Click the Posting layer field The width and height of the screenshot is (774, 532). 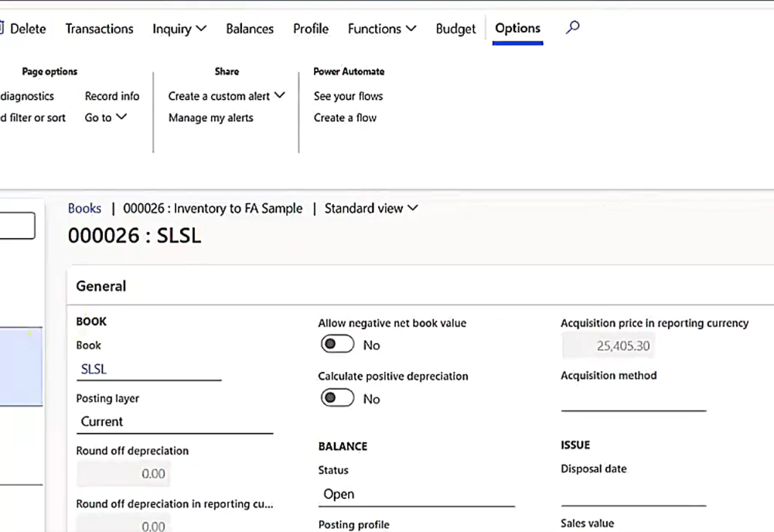(174, 422)
